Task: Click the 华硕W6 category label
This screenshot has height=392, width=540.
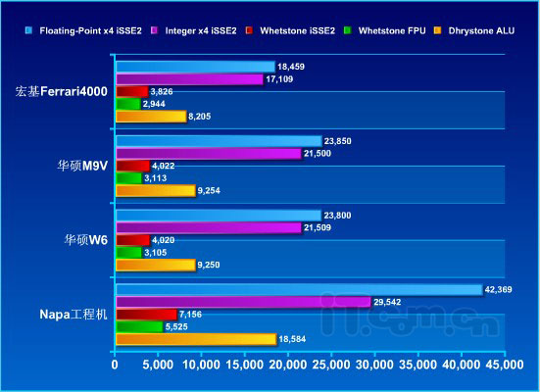Action: 85,240
